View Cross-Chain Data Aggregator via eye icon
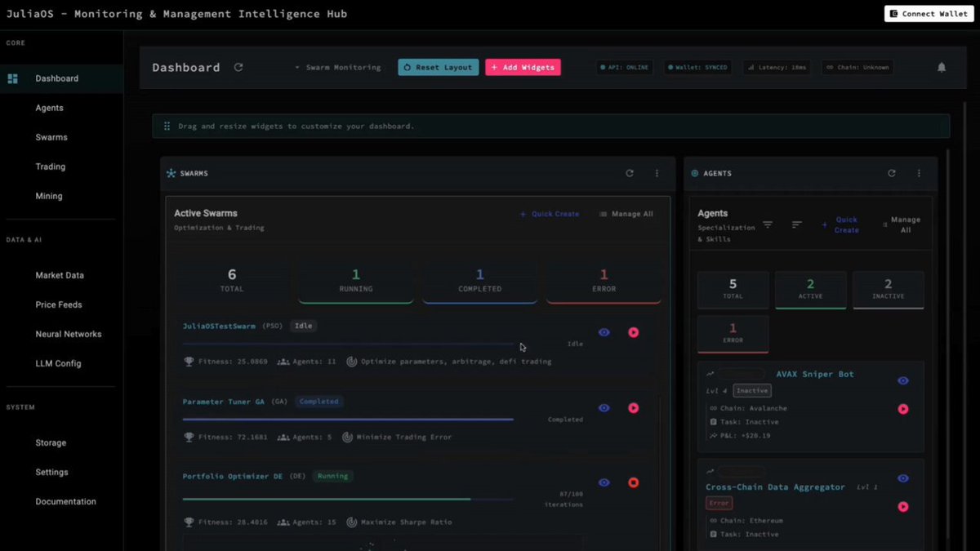The height and width of the screenshot is (551, 980). click(x=903, y=478)
